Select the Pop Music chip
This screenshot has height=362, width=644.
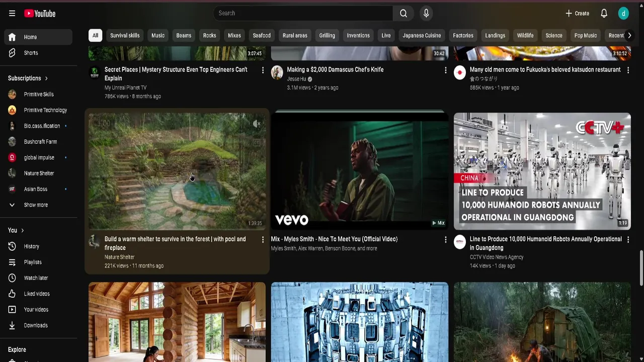(586, 36)
